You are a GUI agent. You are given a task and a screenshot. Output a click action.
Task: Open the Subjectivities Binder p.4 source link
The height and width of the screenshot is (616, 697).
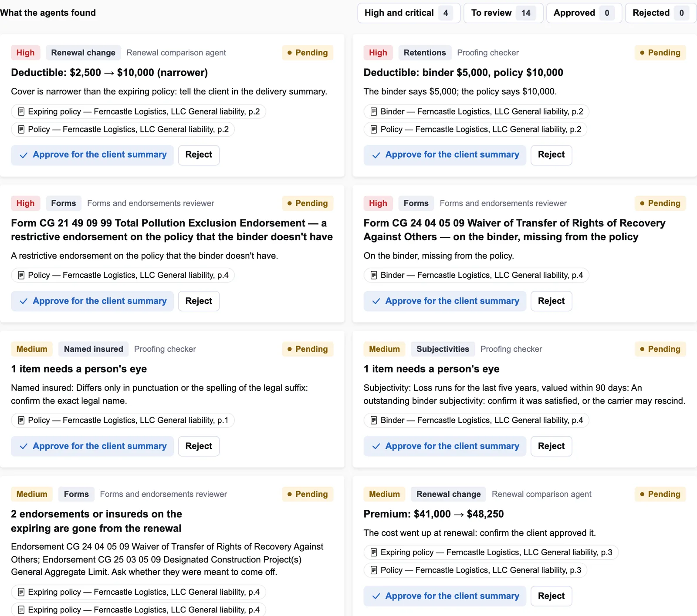click(x=477, y=420)
